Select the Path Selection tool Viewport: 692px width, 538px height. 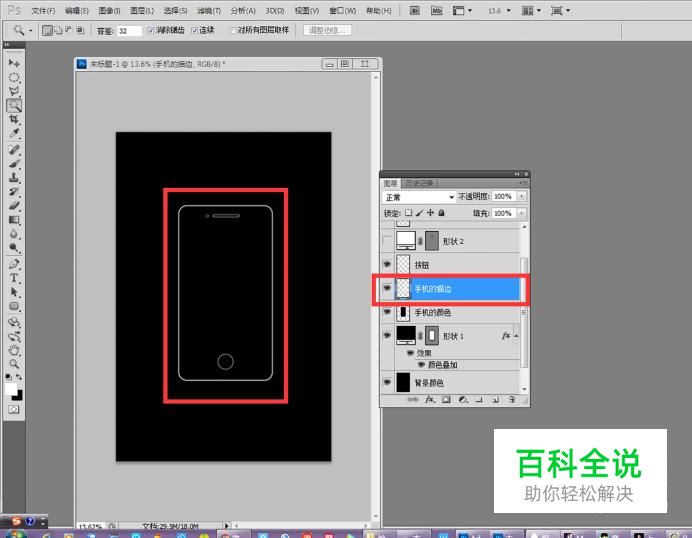[x=14, y=292]
